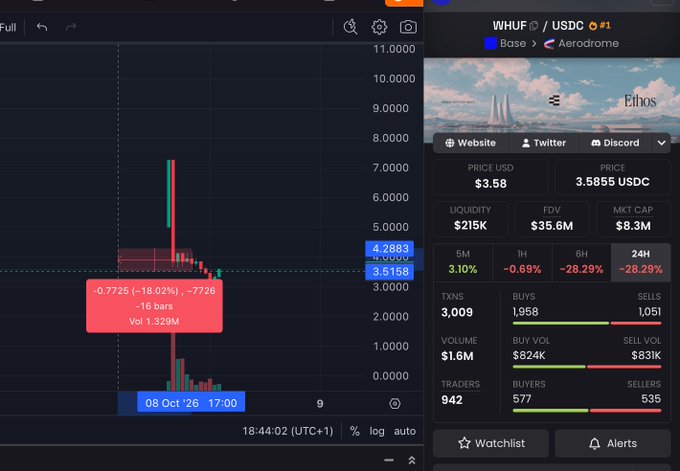The width and height of the screenshot is (680, 471).
Task: Click the SELLS 1,051 value
Action: coord(649,312)
